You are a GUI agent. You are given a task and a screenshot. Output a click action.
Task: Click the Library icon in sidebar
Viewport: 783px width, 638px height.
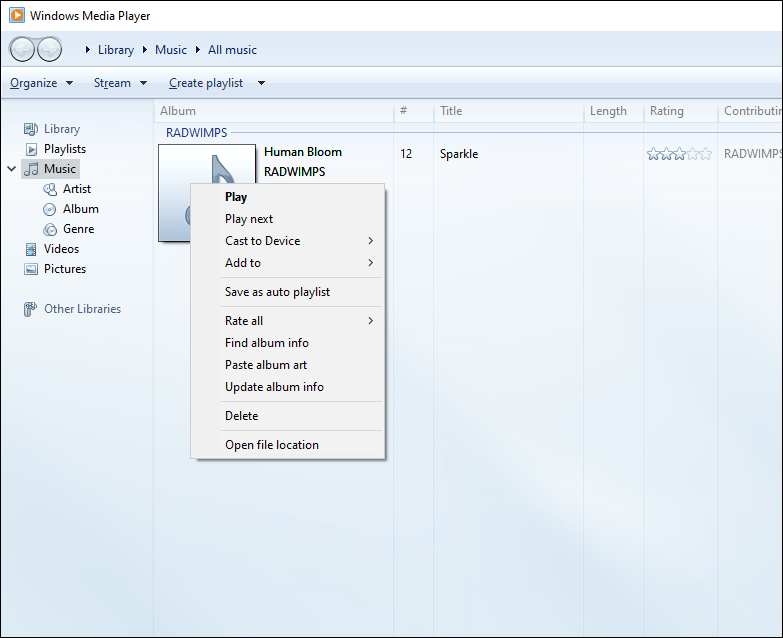click(x=30, y=129)
